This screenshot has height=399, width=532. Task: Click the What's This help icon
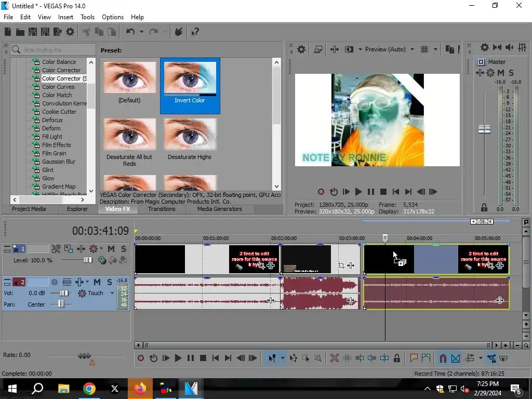pyautogui.click(x=195, y=32)
